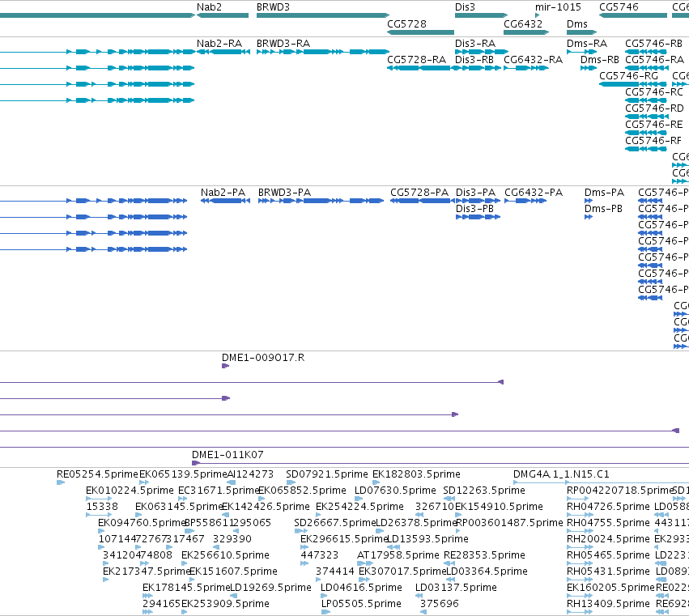The image size is (689, 616).
Task: Select the BRWD3-PA coding feature
Action: (x=321, y=201)
